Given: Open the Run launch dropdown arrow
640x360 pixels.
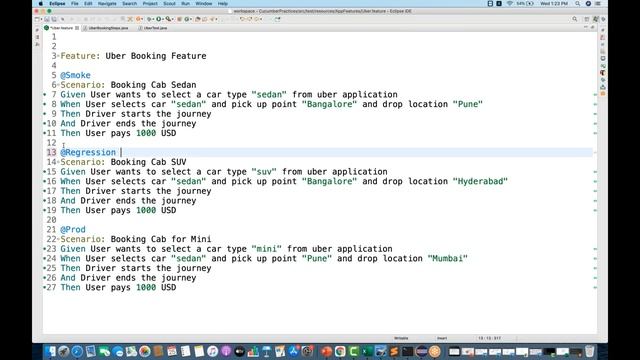Looking at the screenshot, I should [162, 19].
